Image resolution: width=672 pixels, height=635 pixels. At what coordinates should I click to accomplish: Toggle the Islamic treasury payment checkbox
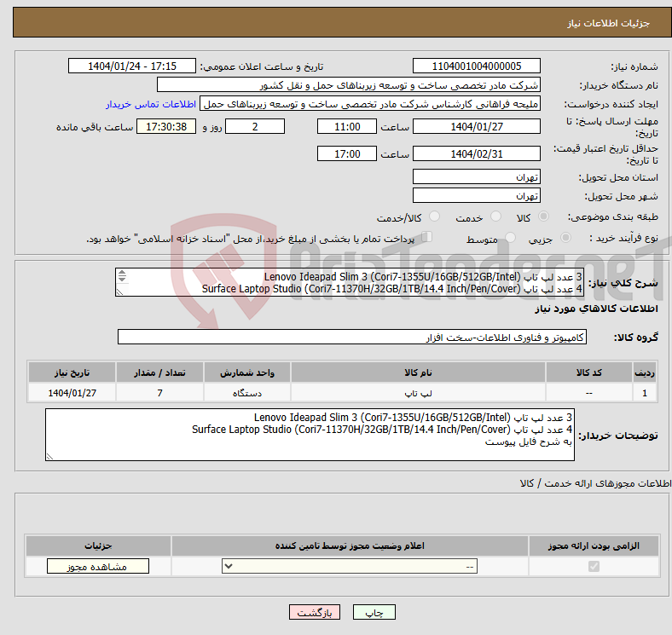point(427,237)
